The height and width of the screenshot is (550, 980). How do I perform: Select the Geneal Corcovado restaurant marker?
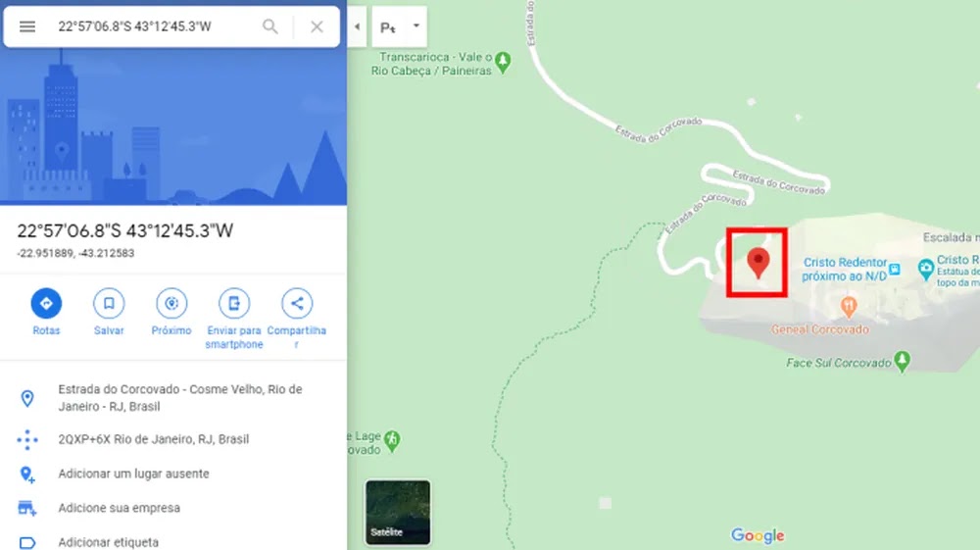(848, 306)
